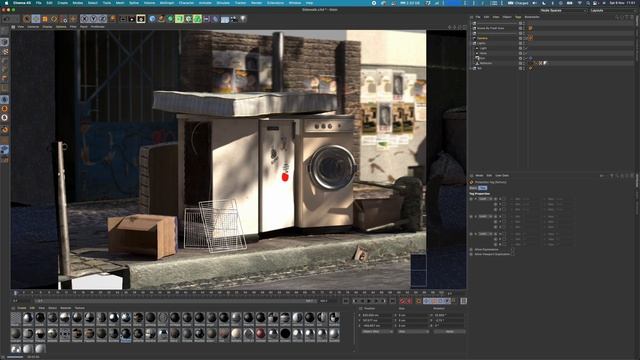Click the Coordinate System icon
Viewport: 640px width, 360px height.
[113, 19]
